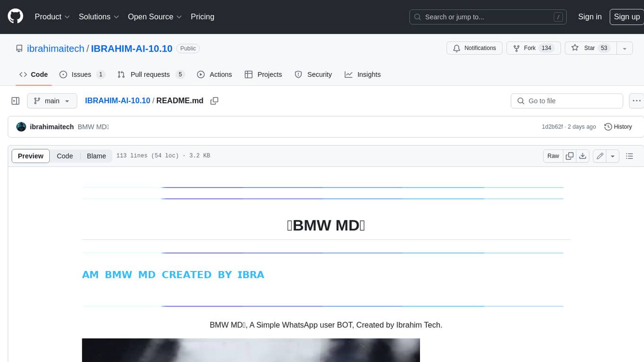Viewport: 644px width, 362px height.
Task: Open the Solutions menu
Action: coord(98,17)
